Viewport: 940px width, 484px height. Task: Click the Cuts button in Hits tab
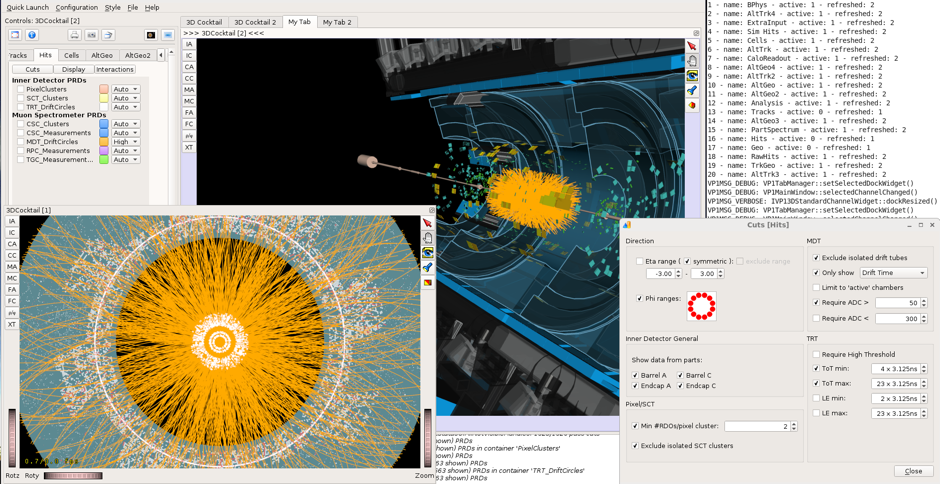point(32,70)
